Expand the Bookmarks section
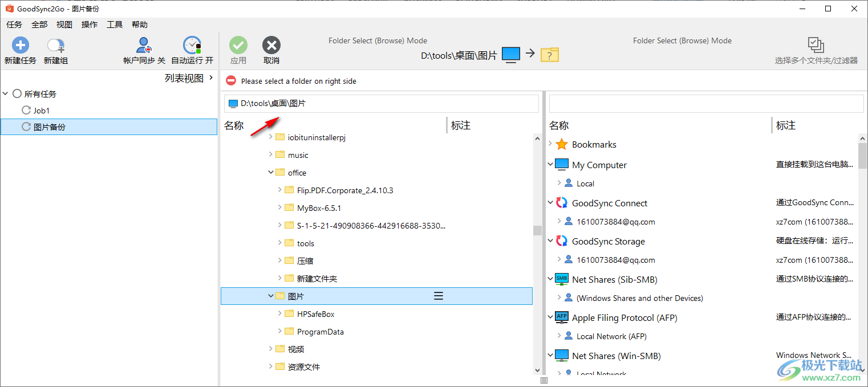 [x=550, y=144]
